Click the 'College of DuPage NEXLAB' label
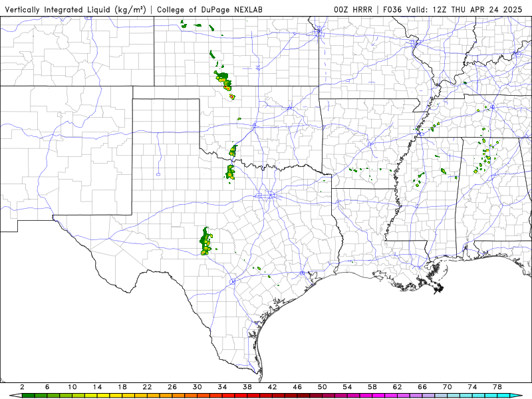 point(209,9)
